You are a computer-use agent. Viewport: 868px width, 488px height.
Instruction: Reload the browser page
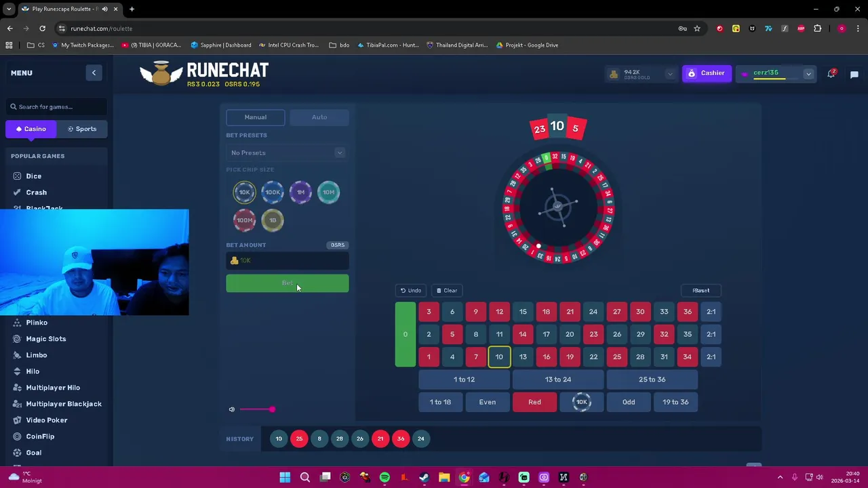(42, 28)
